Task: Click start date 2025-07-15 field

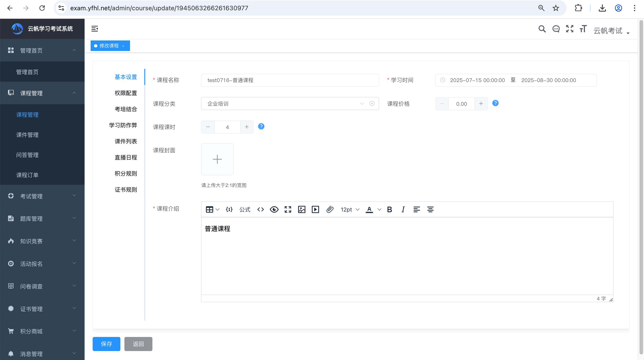Action: pyautogui.click(x=477, y=80)
